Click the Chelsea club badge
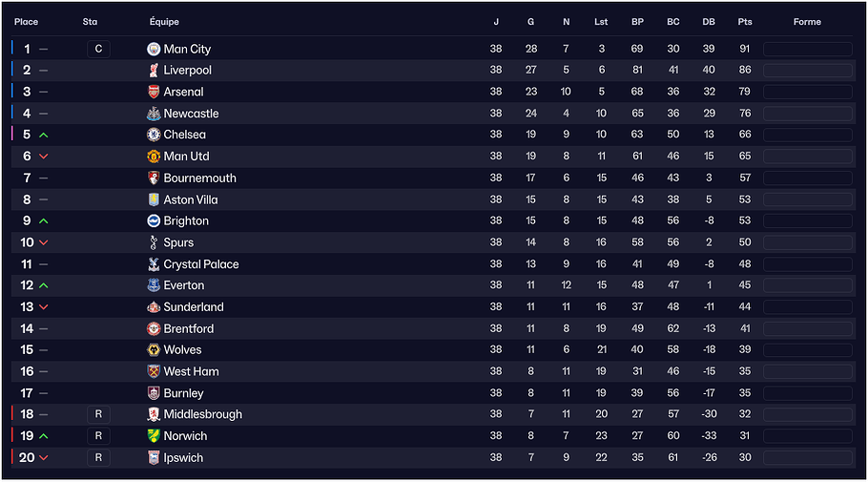The height and width of the screenshot is (482, 868). 154,135
